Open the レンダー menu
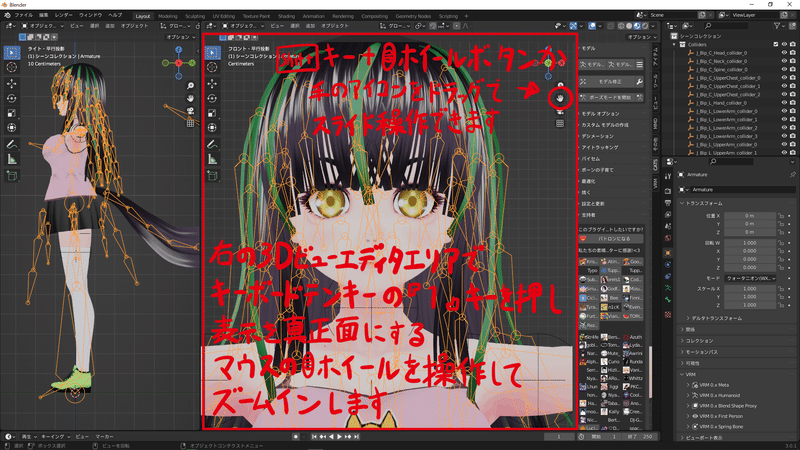 tap(63, 15)
